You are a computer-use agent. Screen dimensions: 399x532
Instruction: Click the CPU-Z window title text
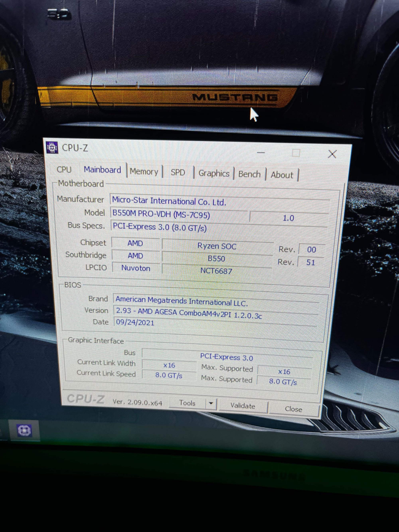click(x=75, y=148)
